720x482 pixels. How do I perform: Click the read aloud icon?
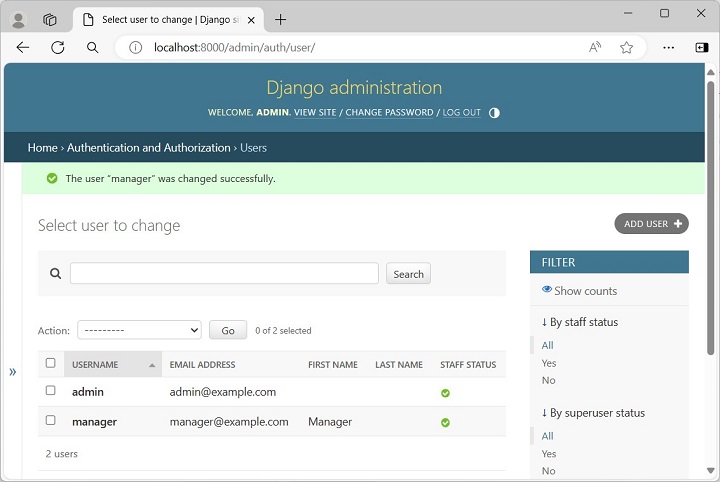point(595,47)
